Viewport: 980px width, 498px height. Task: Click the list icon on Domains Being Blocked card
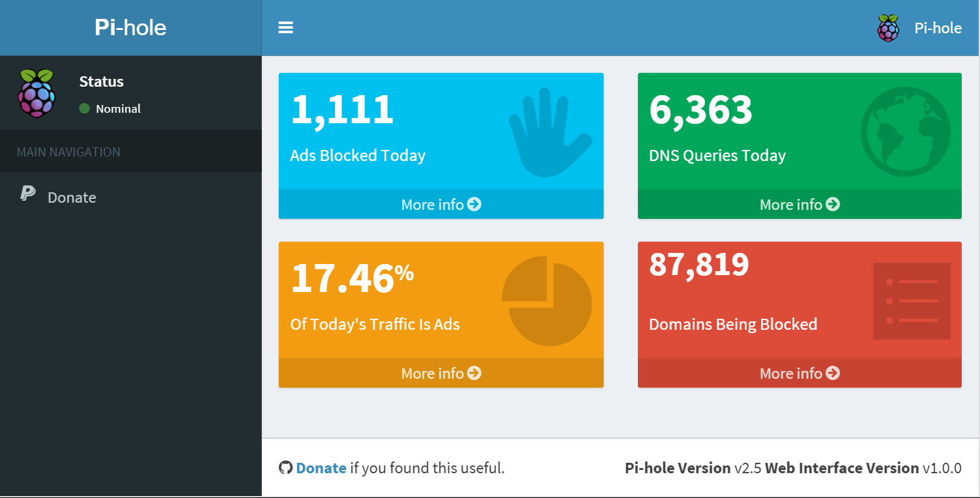coord(912,301)
